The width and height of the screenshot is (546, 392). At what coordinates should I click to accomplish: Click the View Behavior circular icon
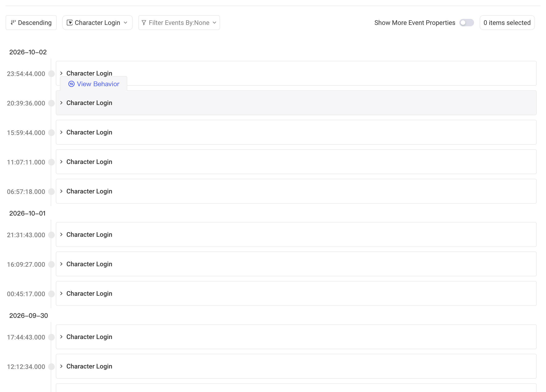(71, 84)
